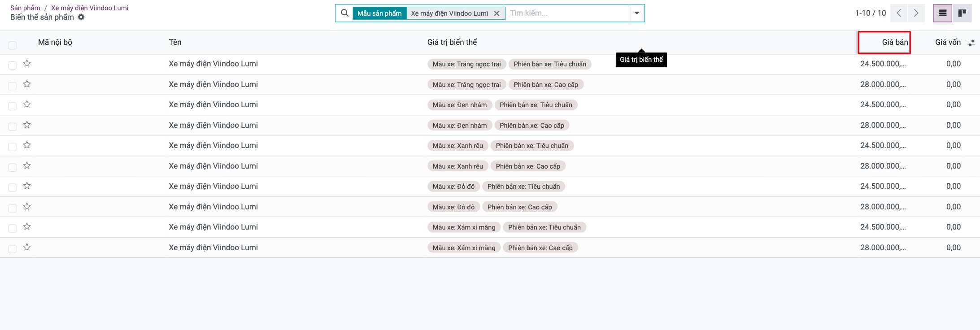The width and height of the screenshot is (980, 330).
Task: Star the Trắng ngọc trai Cao cấp variant
Action: point(27,84)
